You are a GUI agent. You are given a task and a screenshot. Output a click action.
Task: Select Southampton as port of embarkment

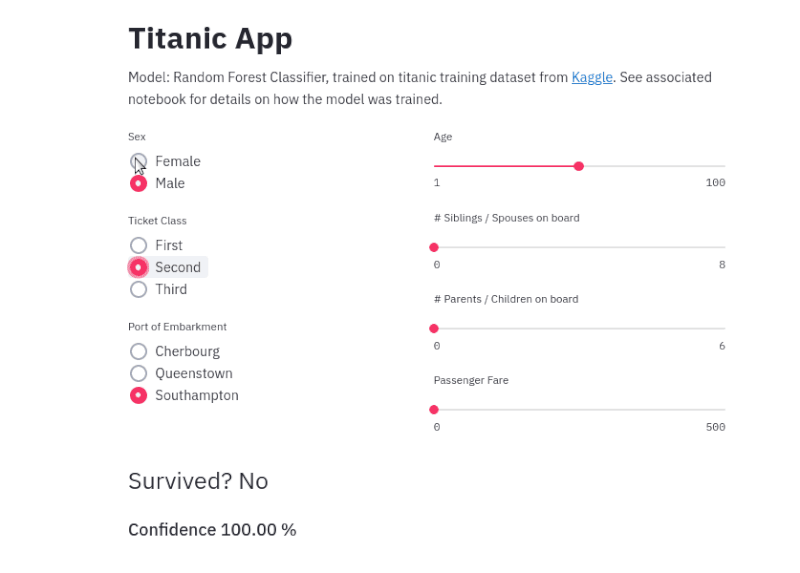click(x=139, y=395)
